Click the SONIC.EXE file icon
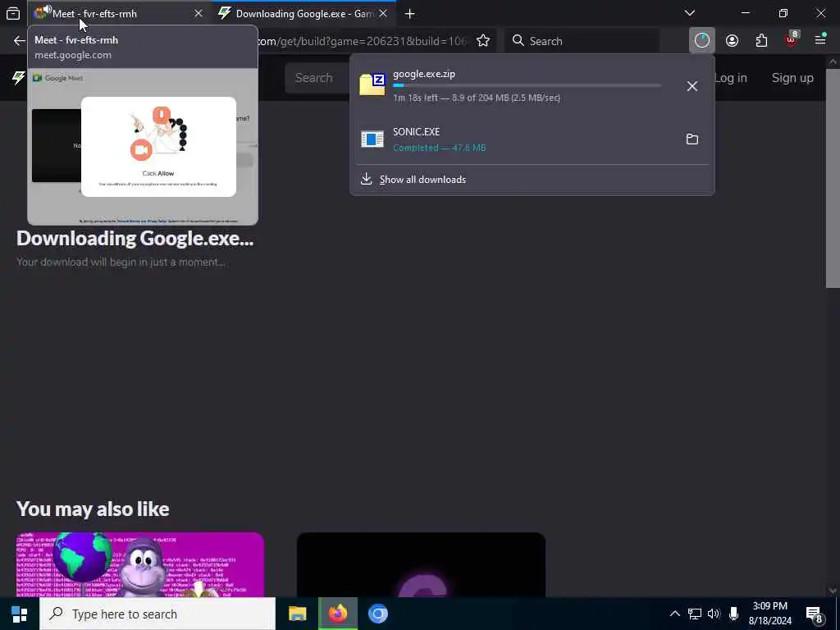840x630 pixels. tap(372, 139)
